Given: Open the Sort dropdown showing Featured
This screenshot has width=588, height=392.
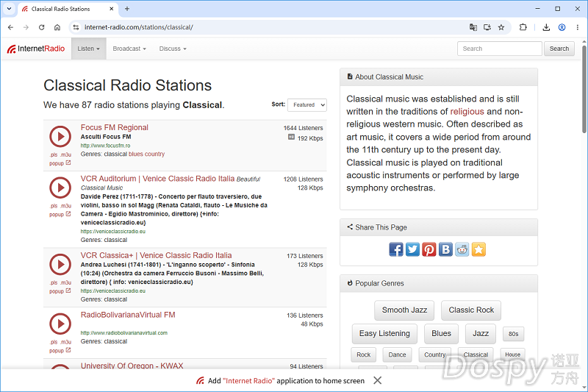Looking at the screenshot, I should coord(307,105).
